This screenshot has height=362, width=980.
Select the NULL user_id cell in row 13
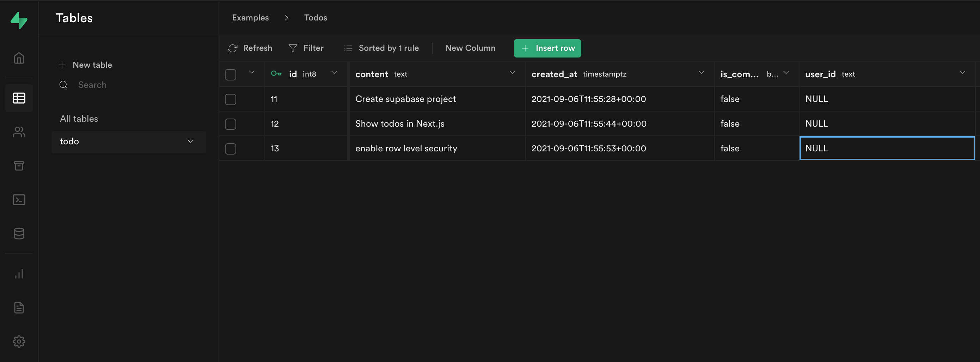tap(887, 148)
